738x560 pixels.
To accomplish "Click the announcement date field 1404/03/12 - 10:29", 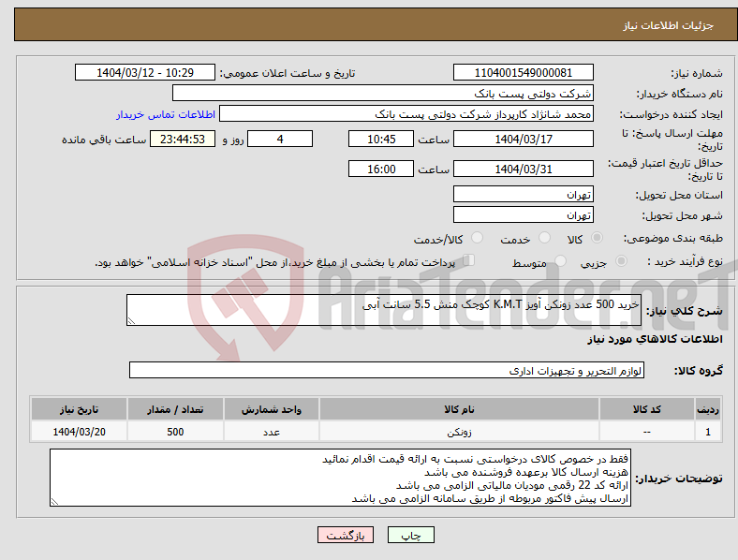I will pyautogui.click(x=145, y=72).
